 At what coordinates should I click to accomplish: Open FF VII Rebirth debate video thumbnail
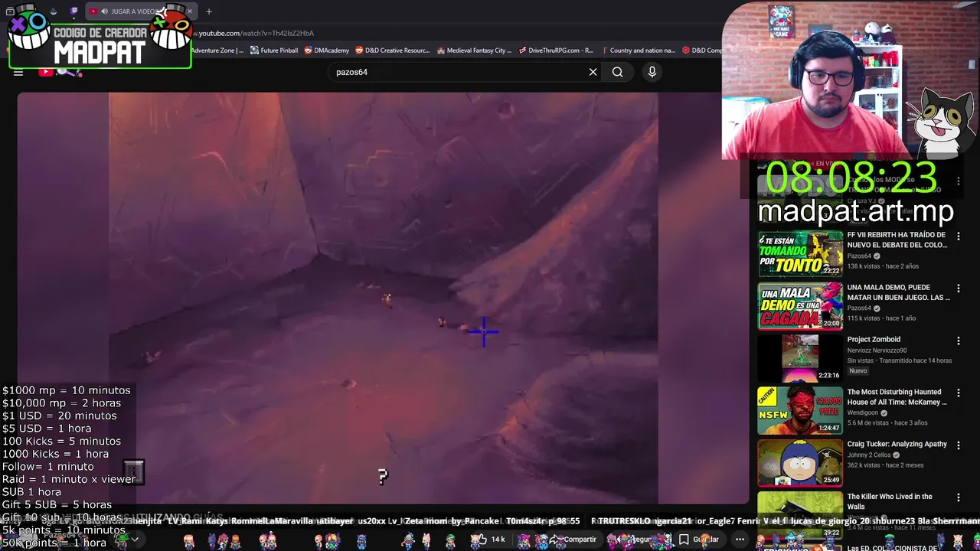pyautogui.click(x=800, y=254)
